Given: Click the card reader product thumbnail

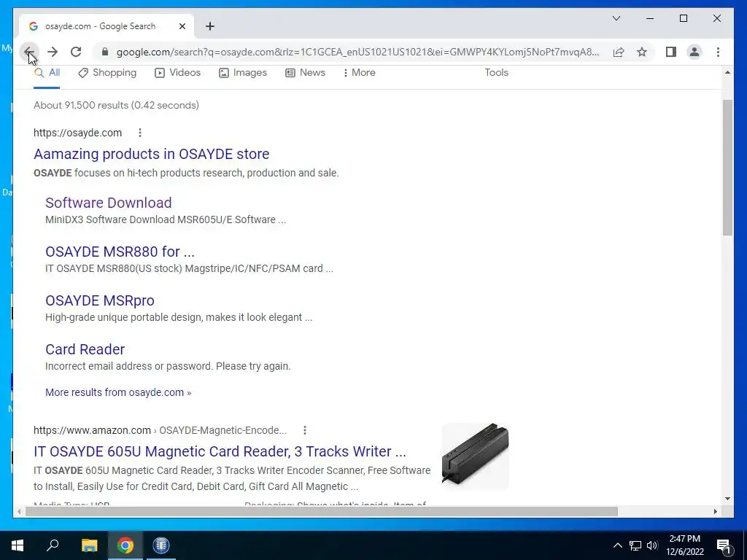Looking at the screenshot, I should [475, 456].
